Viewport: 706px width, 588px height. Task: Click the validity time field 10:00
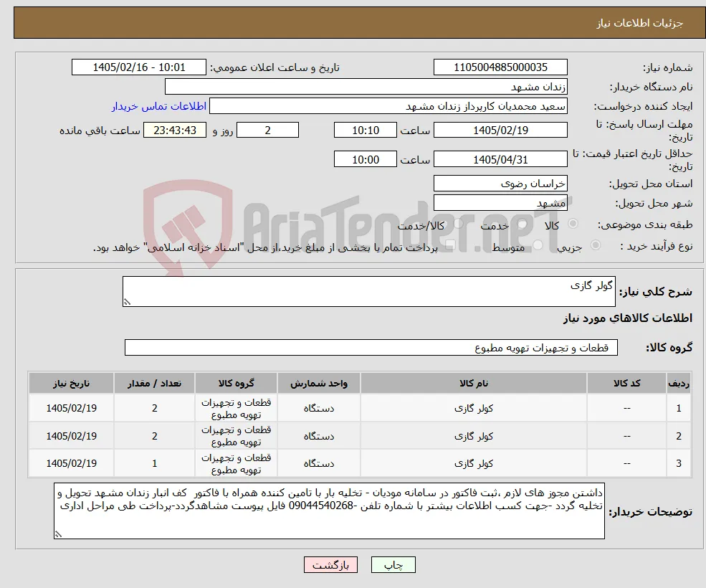[365, 159]
